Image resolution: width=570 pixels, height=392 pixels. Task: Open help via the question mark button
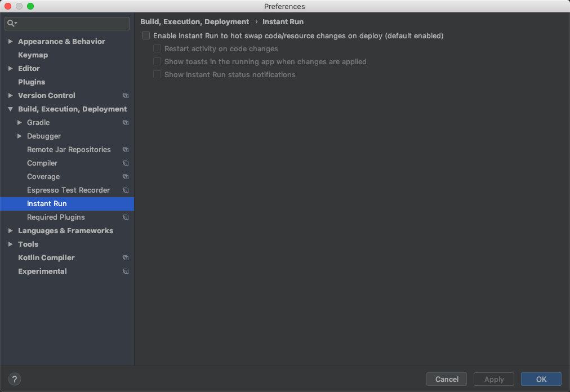pos(15,379)
